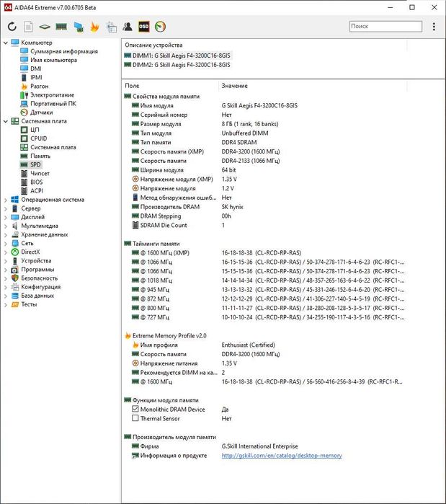This screenshot has height=504, width=446.
Task: Click the Refresh toolbar icon
Action: [x=12, y=27]
